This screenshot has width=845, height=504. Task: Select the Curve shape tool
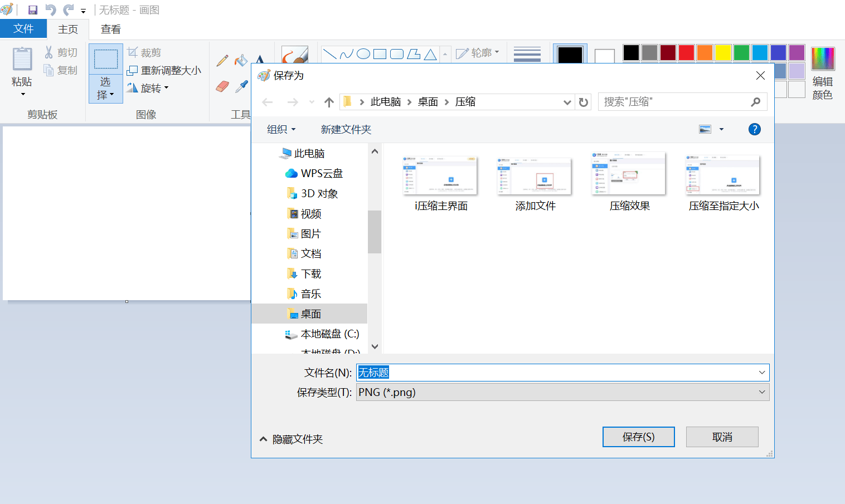click(x=346, y=53)
